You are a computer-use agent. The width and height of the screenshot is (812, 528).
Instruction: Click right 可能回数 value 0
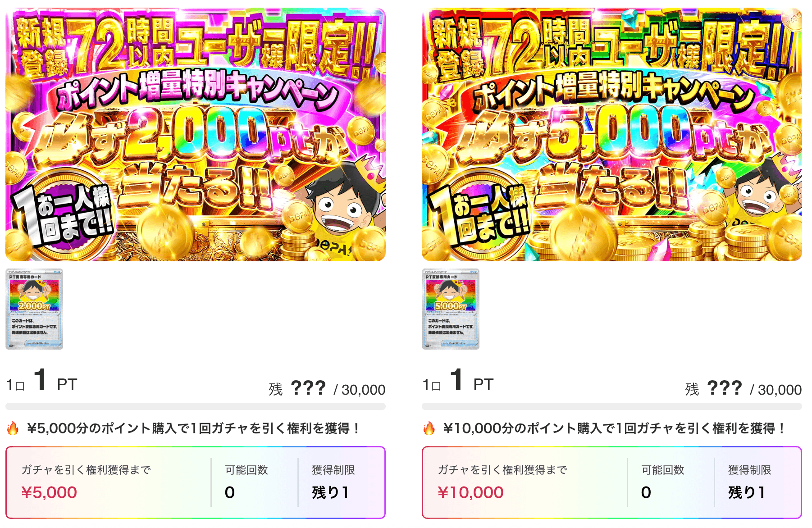pyautogui.click(x=646, y=492)
